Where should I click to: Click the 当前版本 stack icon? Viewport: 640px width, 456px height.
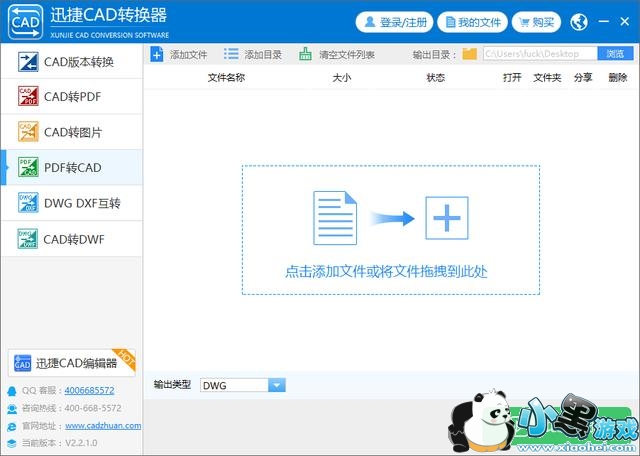pyautogui.click(x=12, y=443)
